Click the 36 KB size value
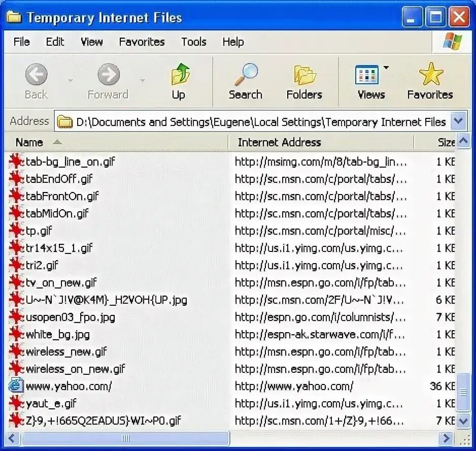476x451 pixels. coord(443,386)
